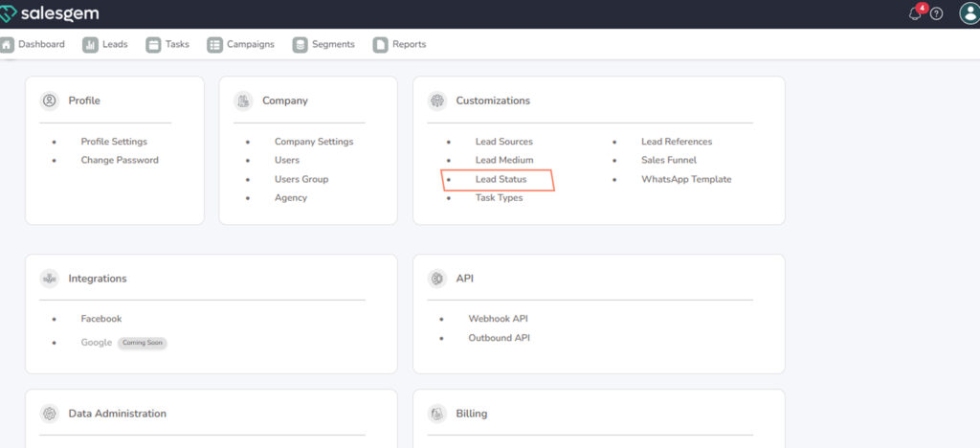980x448 pixels.
Task: Click the Billing section icon
Action: 437,414
